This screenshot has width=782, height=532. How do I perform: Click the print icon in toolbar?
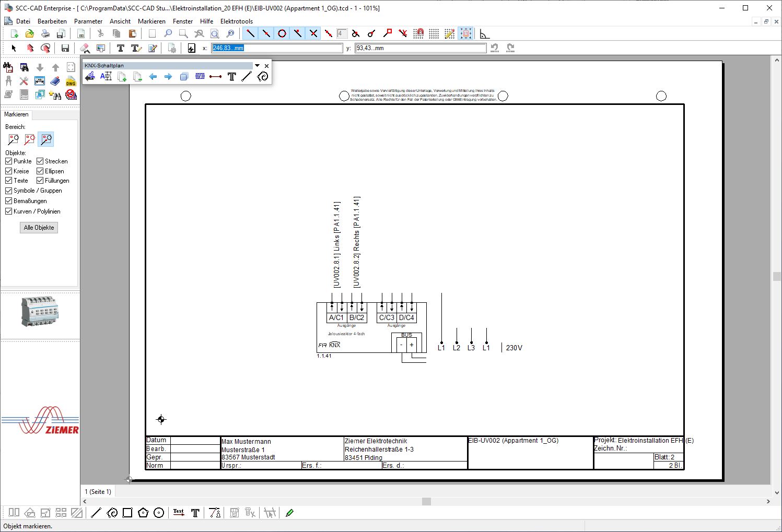click(45, 33)
